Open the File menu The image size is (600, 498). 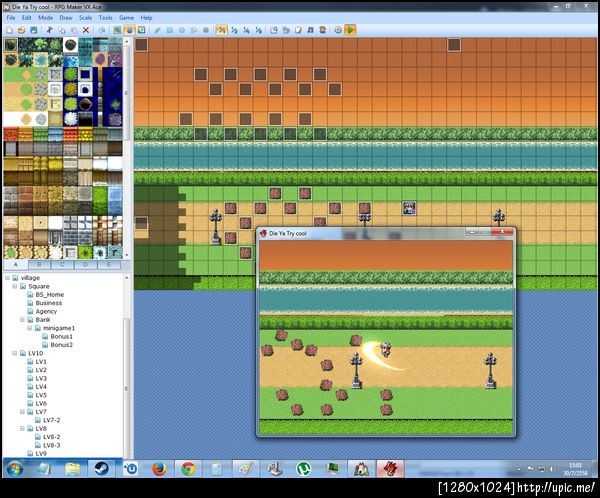(11, 18)
